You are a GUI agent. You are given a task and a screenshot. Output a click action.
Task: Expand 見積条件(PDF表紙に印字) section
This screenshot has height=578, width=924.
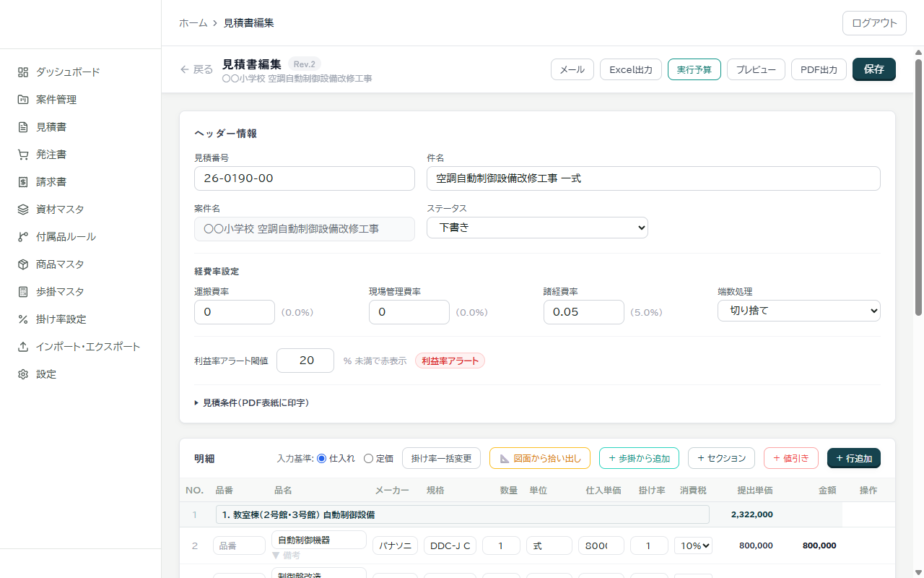point(252,403)
